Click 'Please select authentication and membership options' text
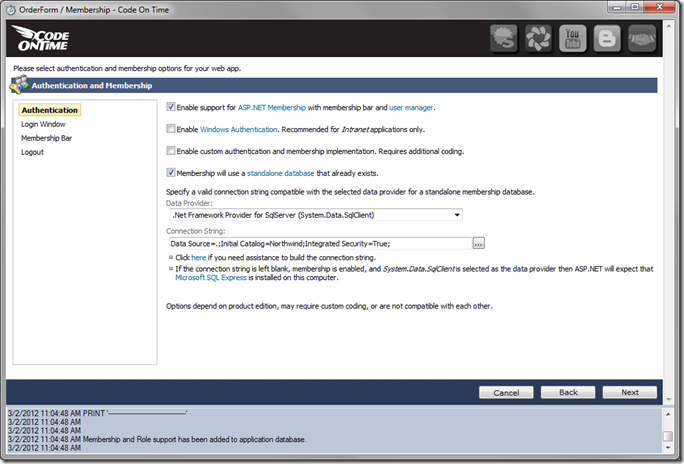684x464 pixels. coord(127,68)
